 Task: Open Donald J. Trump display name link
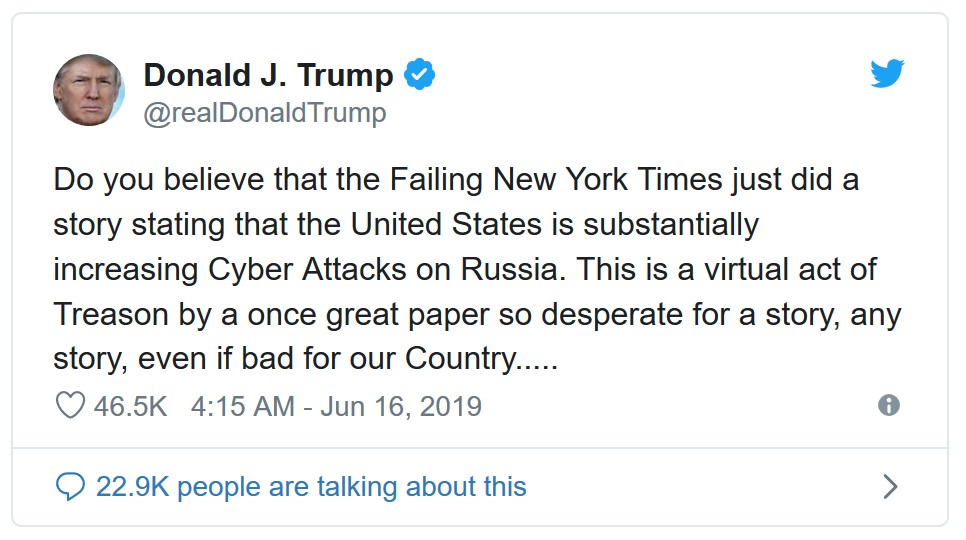pos(268,75)
